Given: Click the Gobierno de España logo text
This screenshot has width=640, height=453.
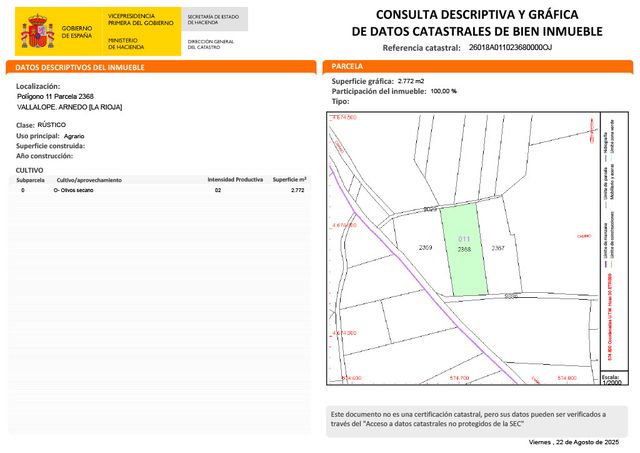Looking at the screenshot, I should click(75, 32).
